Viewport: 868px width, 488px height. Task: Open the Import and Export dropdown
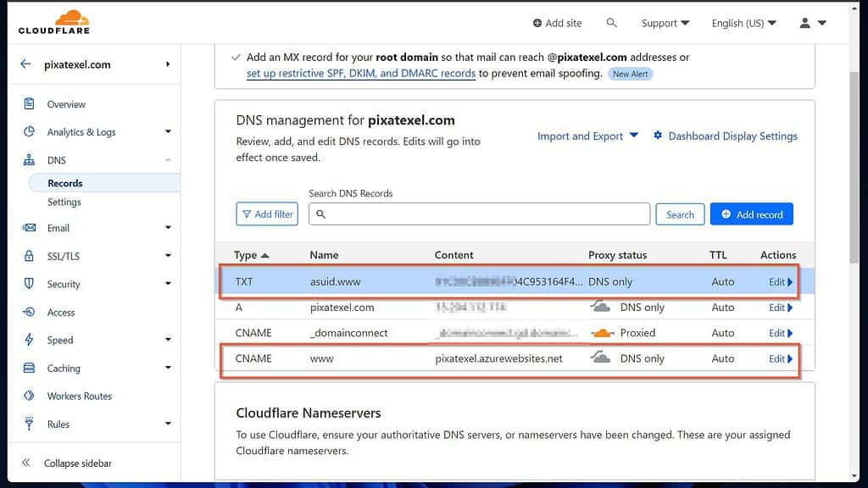coord(587,136)
